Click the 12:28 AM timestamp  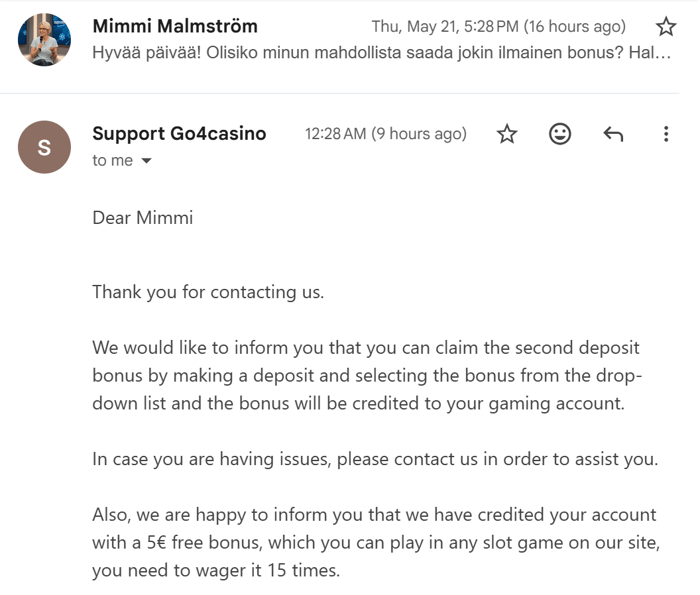(x=386, y=134)
